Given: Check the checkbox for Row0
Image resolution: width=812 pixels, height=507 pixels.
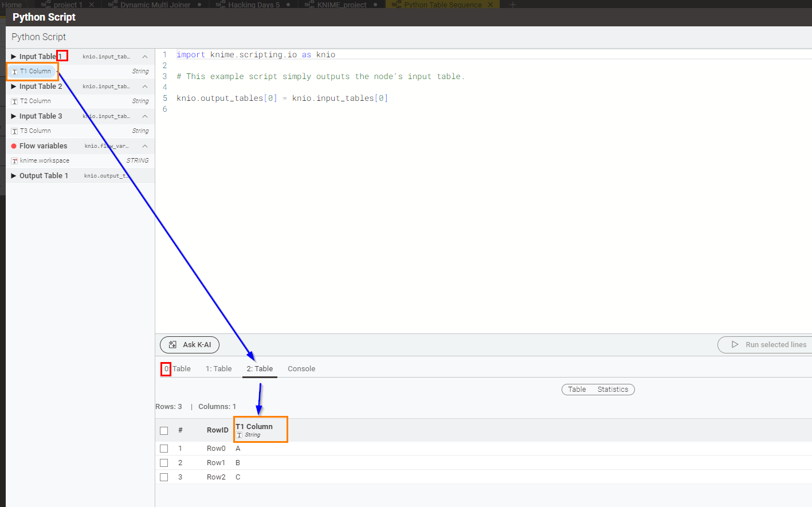Looking at the screenshot, I should (x=164, y=449).
